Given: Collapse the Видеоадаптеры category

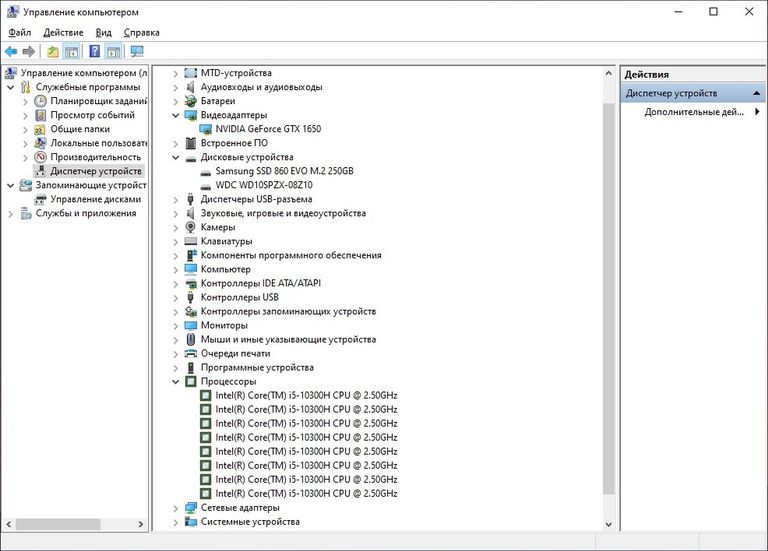Looking at the screenshot, I should coord(176,115).
